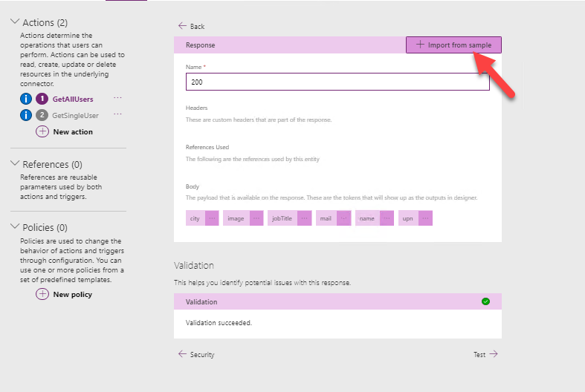Click the plus icon for New policy
The image size is (585, 392).
point(42,294)
